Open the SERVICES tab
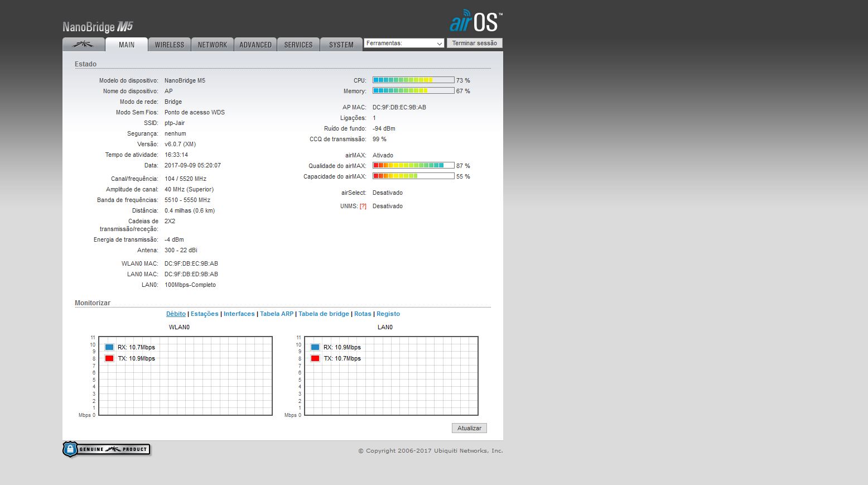The image size is (868, 485). pyautogui.click(x=298, y=45)
